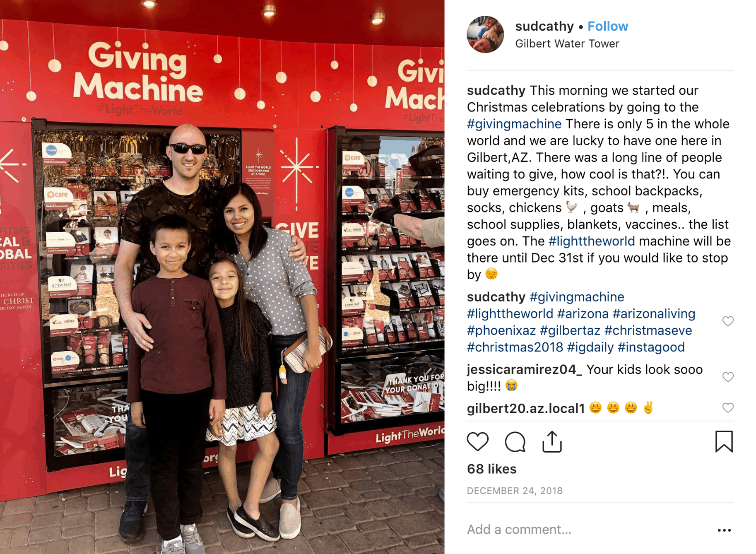Screen dimensions: 756x554
Task: Follow the sudcathy account
Action: click(x=608, y=26)
